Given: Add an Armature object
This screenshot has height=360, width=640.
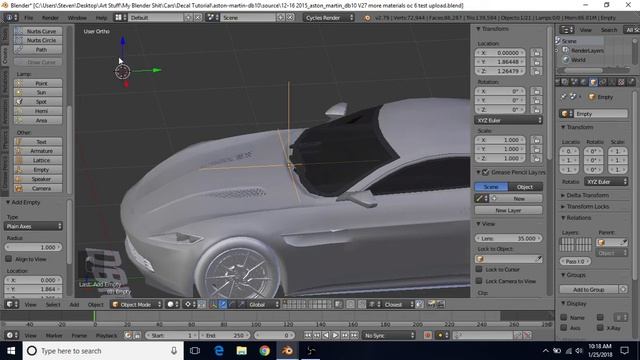Looking at the screenshot, I should tap(38, 151).
